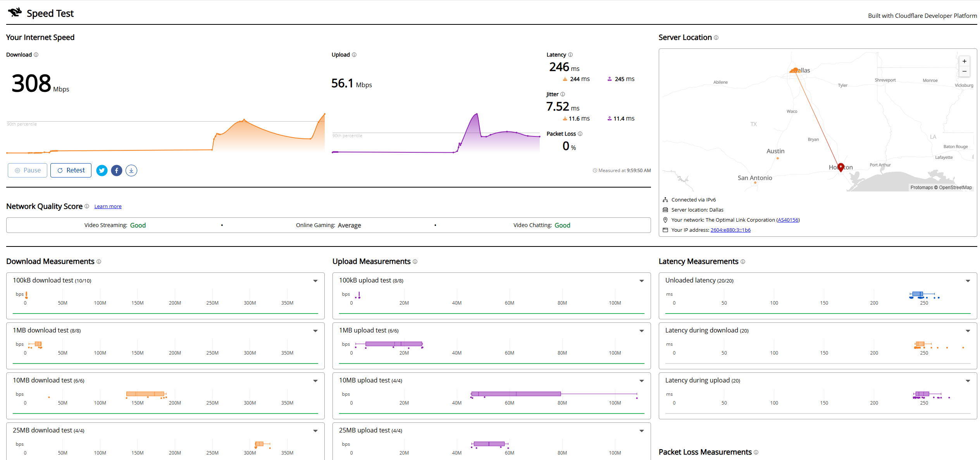
Task: Click the Server location: Dallas text
Action: (x=697, y=210)
